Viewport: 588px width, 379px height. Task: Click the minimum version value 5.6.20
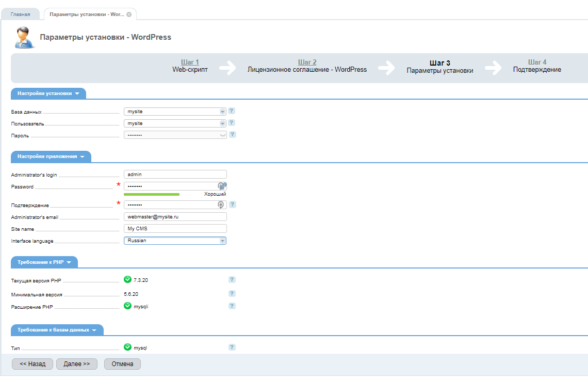pos(131,294)
